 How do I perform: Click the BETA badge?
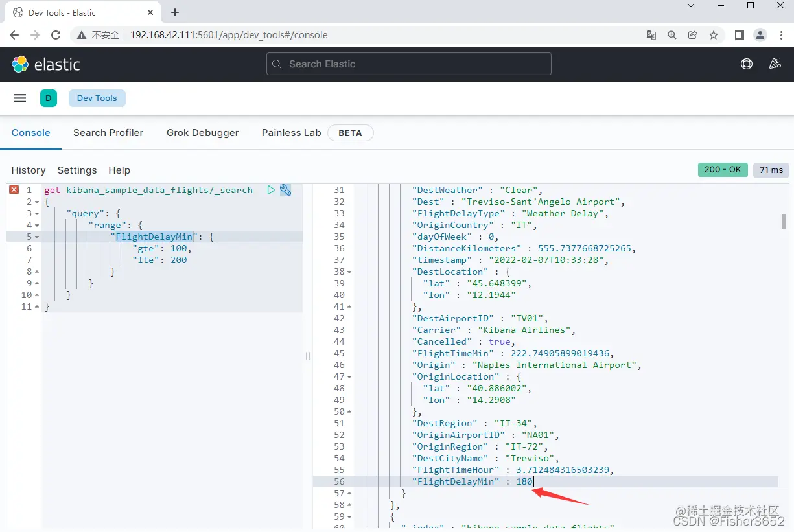(x=351, y=133)
